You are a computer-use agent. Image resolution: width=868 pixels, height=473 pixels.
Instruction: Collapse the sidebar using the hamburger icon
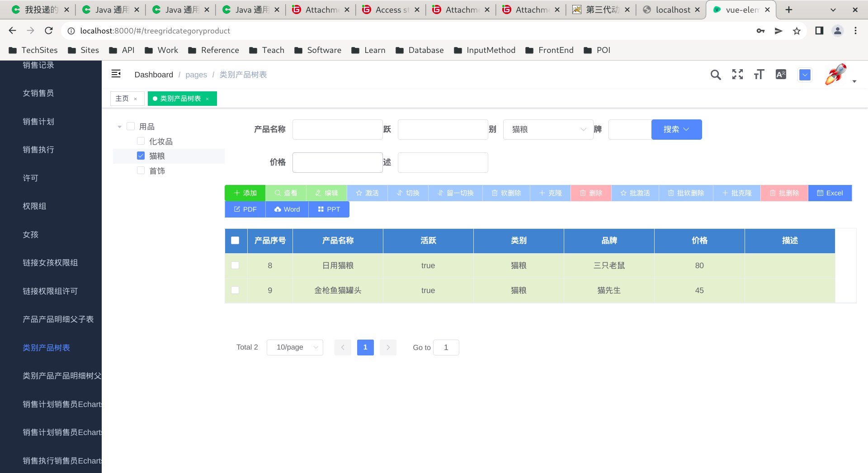(116, 73)
